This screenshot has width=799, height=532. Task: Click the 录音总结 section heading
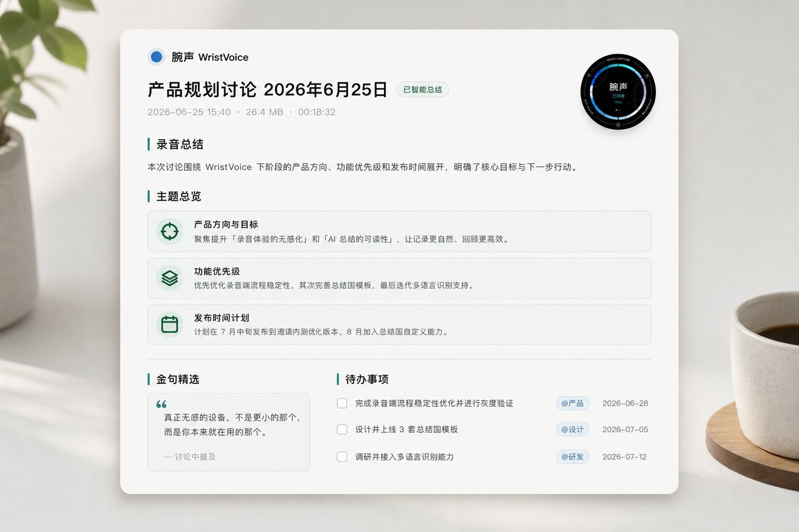point(180,145)
